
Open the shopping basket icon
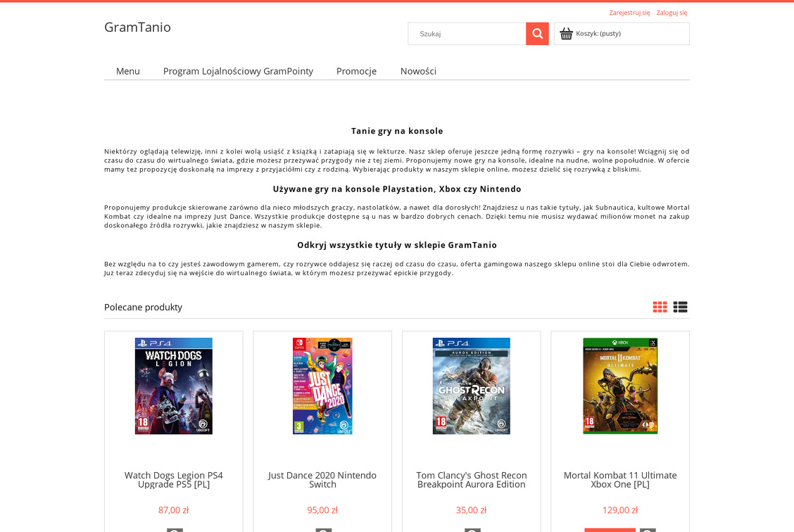click(x=566, y=33)
